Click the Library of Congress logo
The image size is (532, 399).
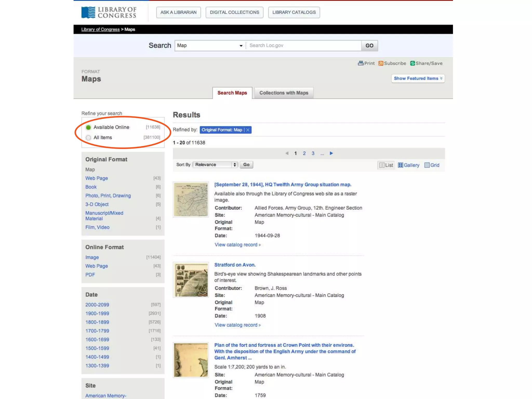(109, 12)
